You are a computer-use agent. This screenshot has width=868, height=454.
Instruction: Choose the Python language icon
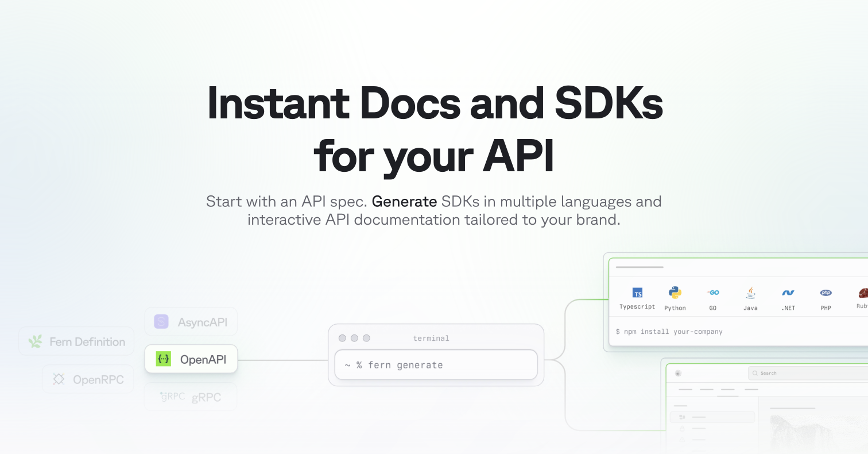click(x=675, y=293)
